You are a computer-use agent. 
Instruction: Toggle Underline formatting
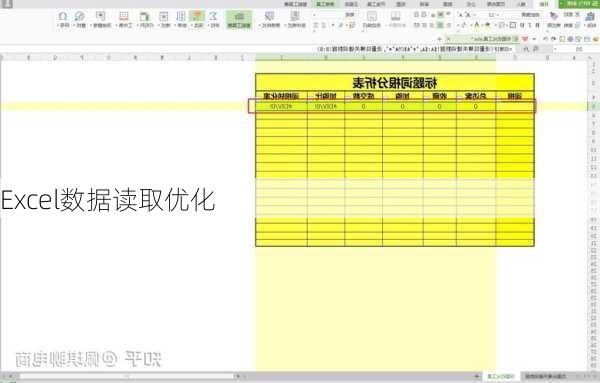coord(522,25)
